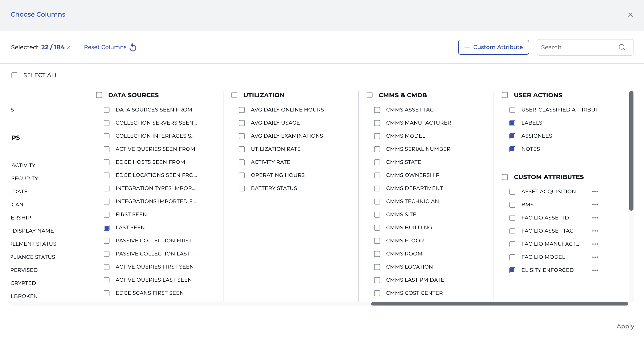Uncheck the Last Seen column

[107, 228]
